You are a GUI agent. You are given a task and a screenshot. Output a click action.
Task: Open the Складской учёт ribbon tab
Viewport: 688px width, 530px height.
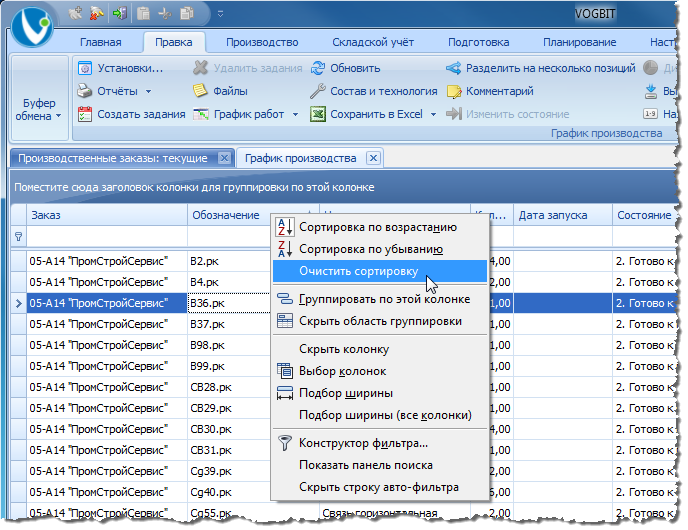[373, 42]
